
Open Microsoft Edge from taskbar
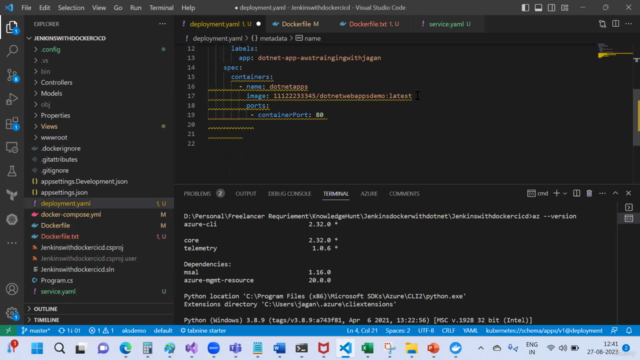coord(125,348)
